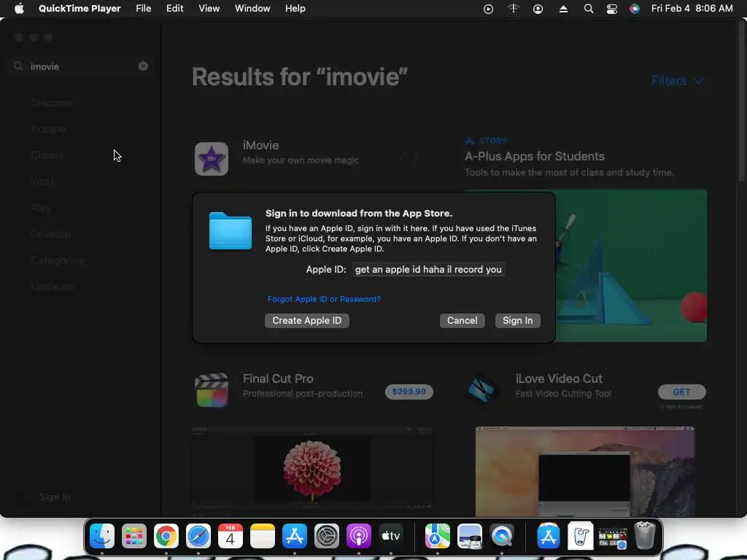Image resolution: width=747 pixels, height=560 pixels.
Task: Open Play in the sidebar
Action: coord(41,208)
